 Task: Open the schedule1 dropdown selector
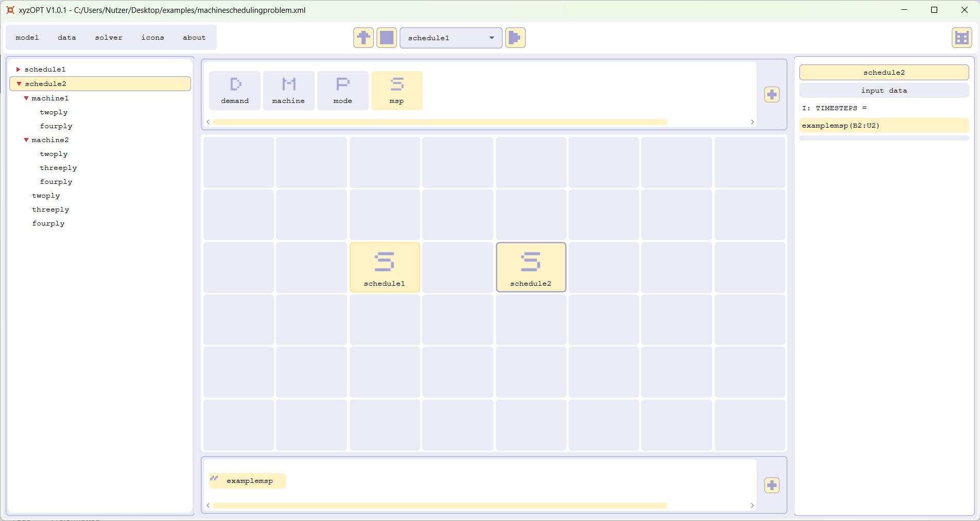click(x=451, y=38)
